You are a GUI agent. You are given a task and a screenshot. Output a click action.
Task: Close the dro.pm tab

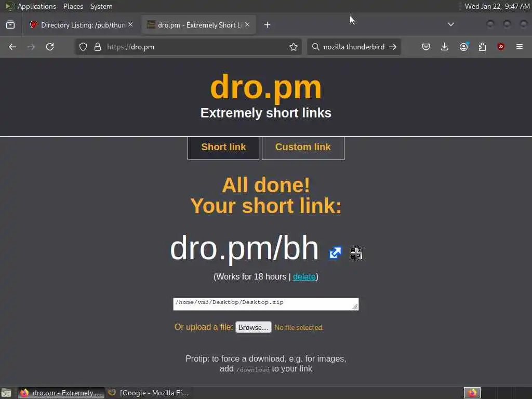[247, 24]
